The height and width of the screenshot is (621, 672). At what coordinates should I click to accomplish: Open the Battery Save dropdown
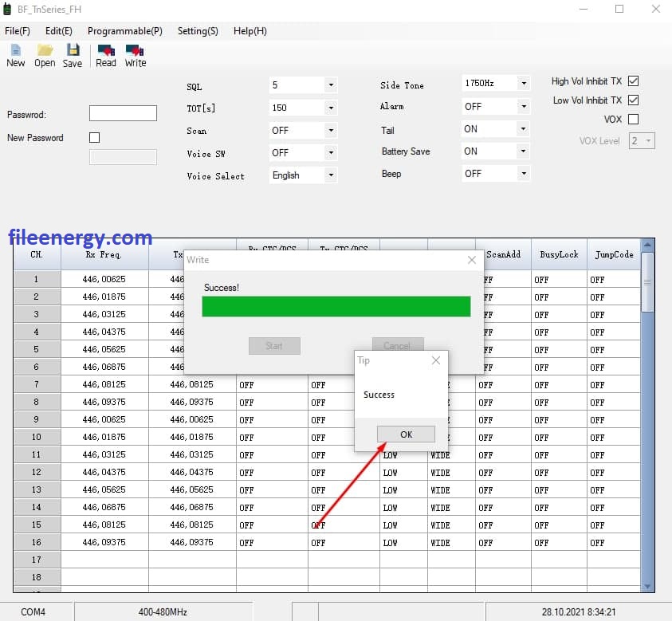click(x=524, y=151)
